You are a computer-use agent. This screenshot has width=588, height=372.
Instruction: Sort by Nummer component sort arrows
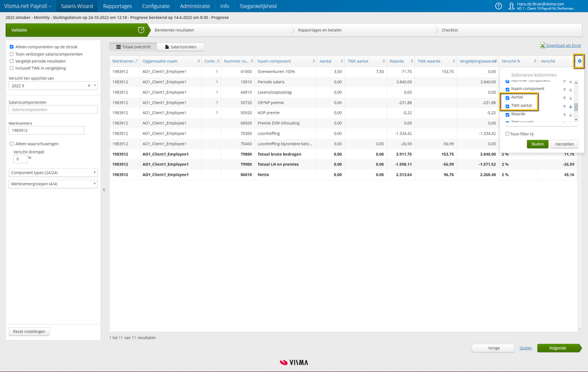tap(252, 61)
